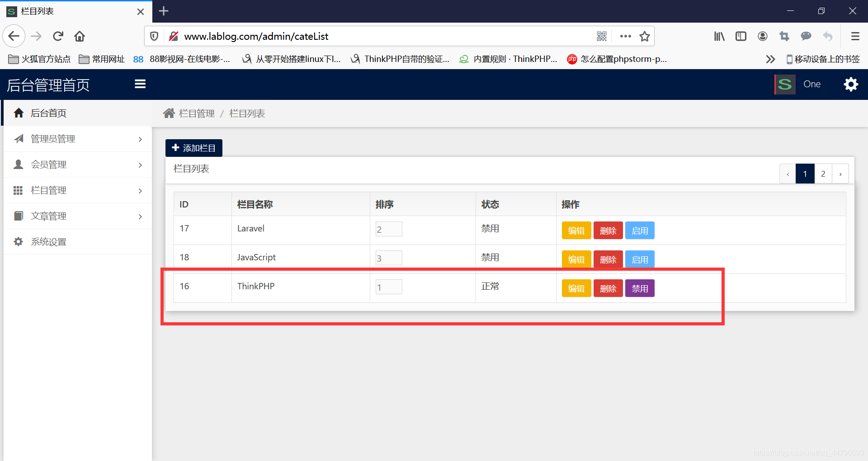Click 编辑 for the ThinkPHP row
The image size is (868, 461).
click(x=576, y=288)
